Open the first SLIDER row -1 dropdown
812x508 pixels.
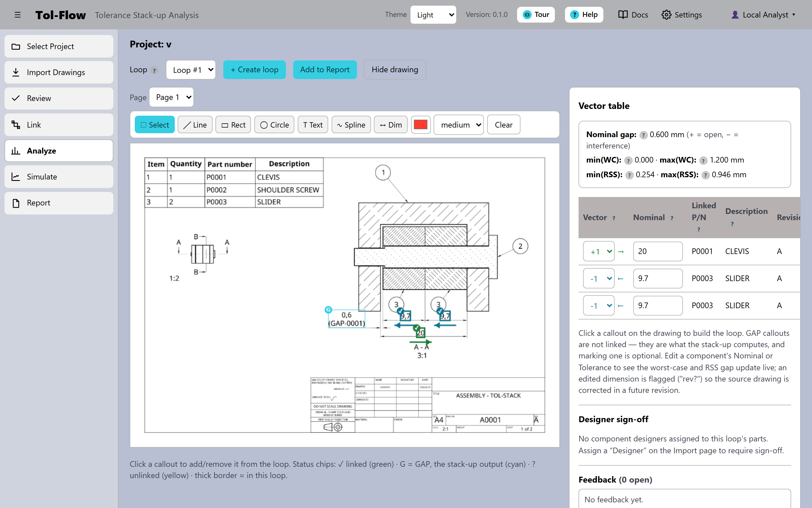(599, 279)
